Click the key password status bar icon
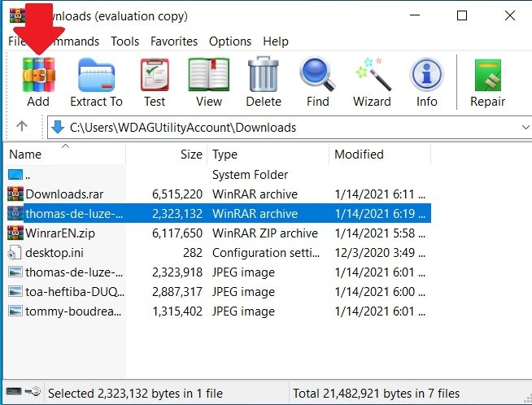 click(x=33, y=392)
